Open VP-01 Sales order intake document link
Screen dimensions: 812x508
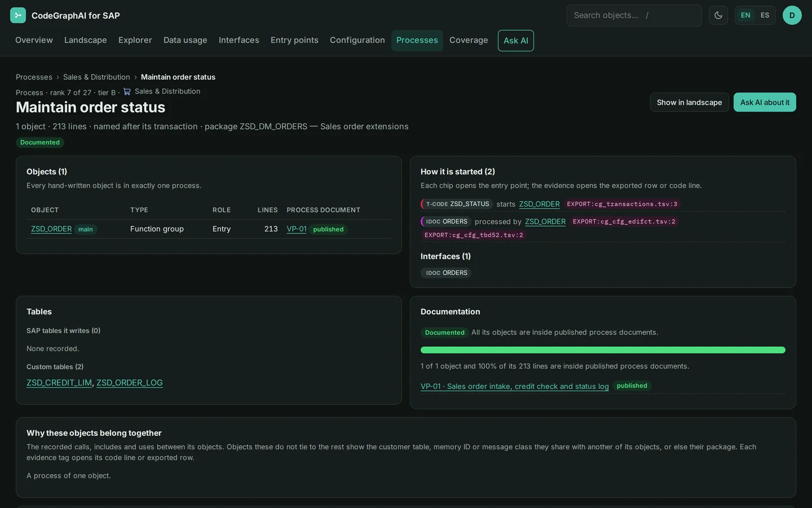click(x=515, y=386)
